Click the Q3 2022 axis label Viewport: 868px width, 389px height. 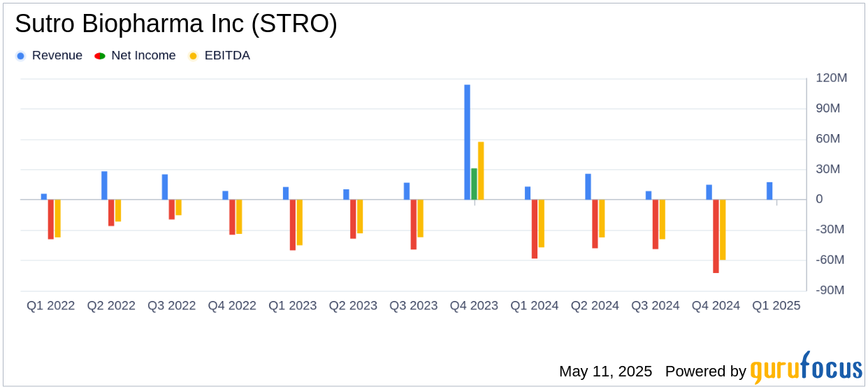coord(171,306)
